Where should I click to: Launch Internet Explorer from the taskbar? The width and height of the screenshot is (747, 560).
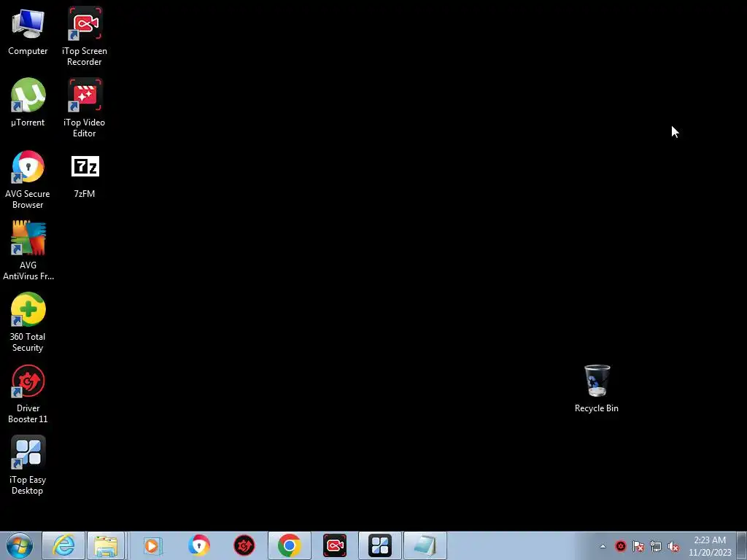(x=63, y=545)
